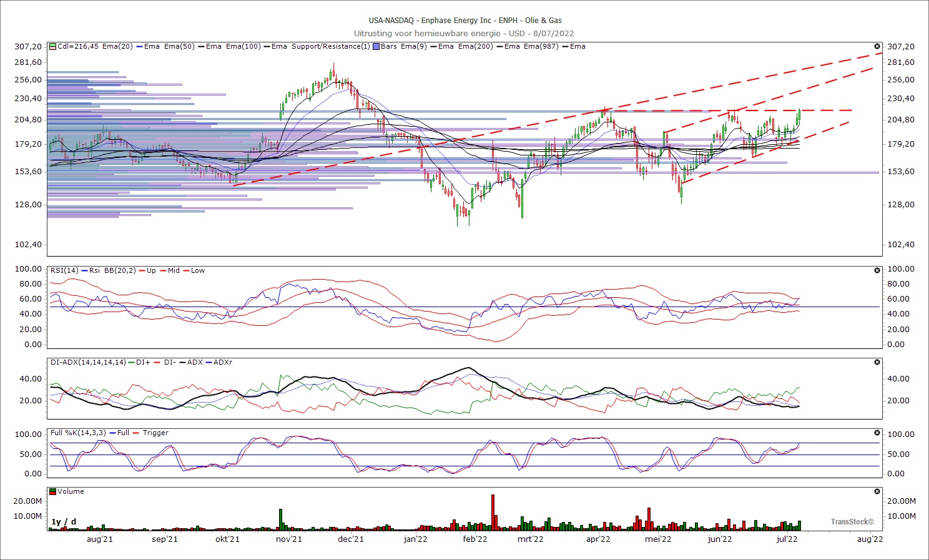Click the 102,40 left price axis label
Screen dimensions: 929x560
tap(28, 244)
